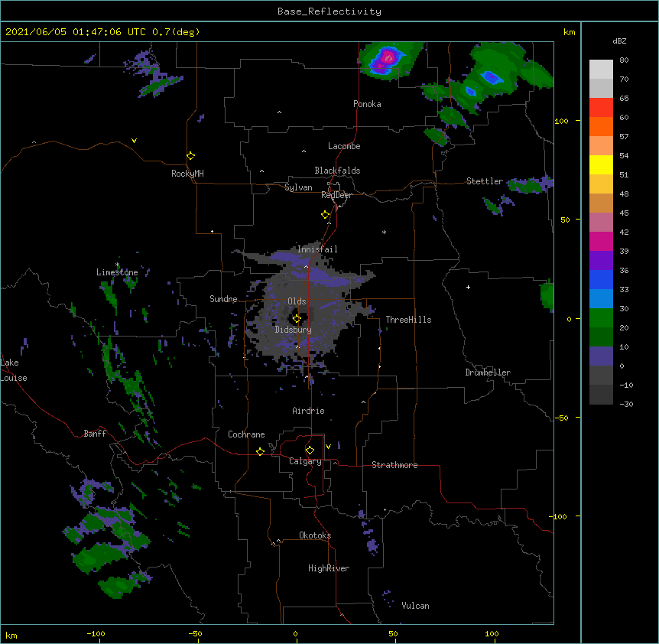This screenshot has height=644, width=659.
Task: Click the Okotoks town label
Action: tap(315, 535)
